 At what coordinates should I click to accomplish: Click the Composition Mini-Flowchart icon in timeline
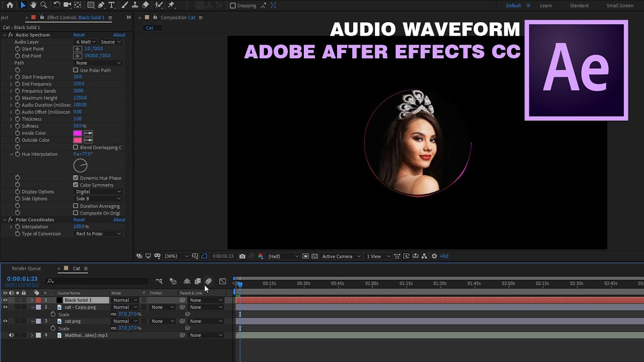tap(159, 281)
